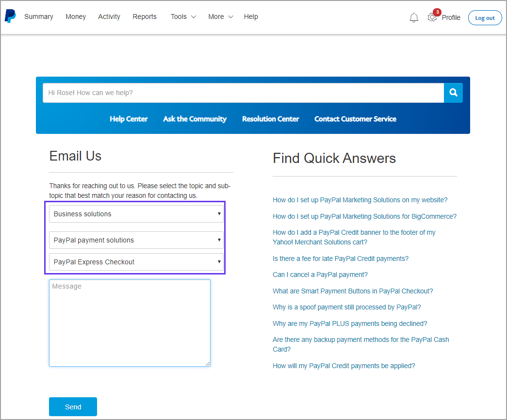Open Contact Customer Service
Screen dimensions: 507x420
[x=355, y=119]
